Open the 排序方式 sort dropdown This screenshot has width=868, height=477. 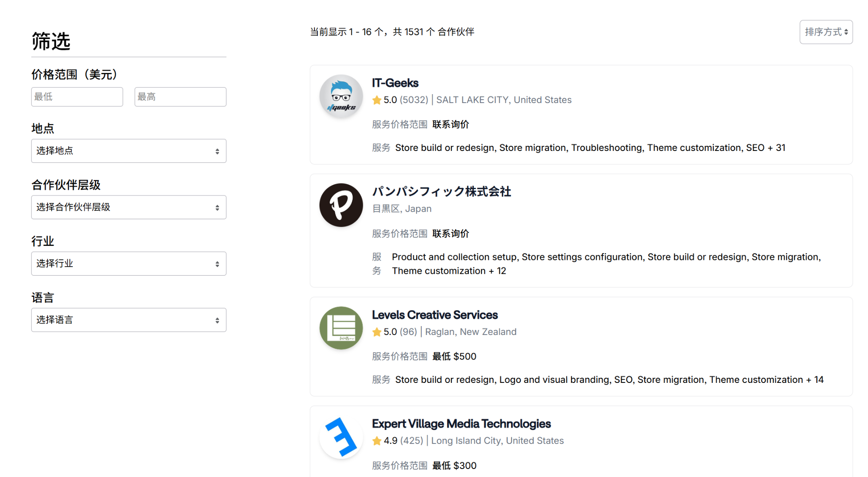(826, 32)
